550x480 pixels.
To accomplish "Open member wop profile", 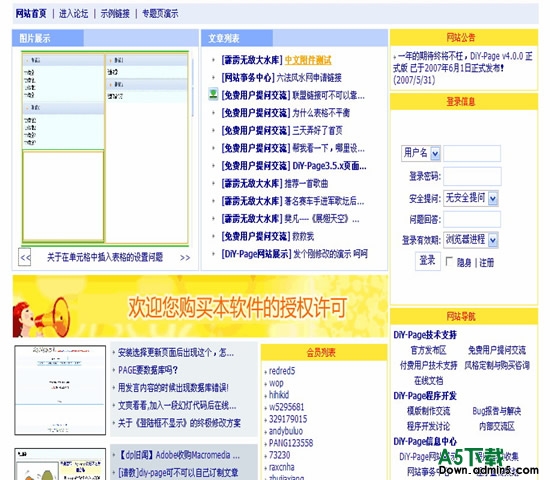I will 276,383.
